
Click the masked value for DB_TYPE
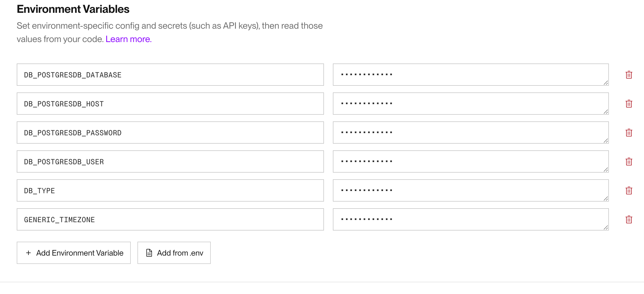pyautogui.click(x=471, y=191)
